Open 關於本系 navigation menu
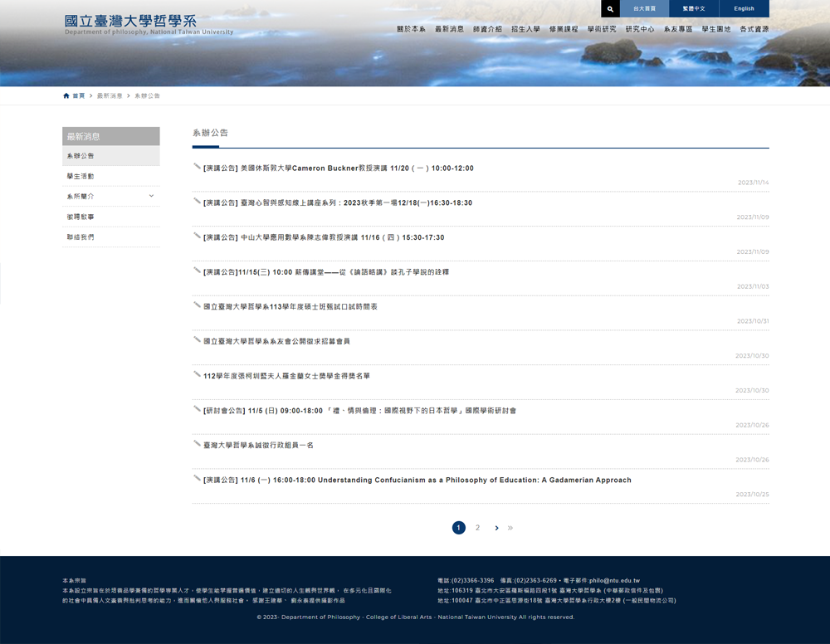The height and width of the screenshot is (644, 830). [x=412, y=29]
